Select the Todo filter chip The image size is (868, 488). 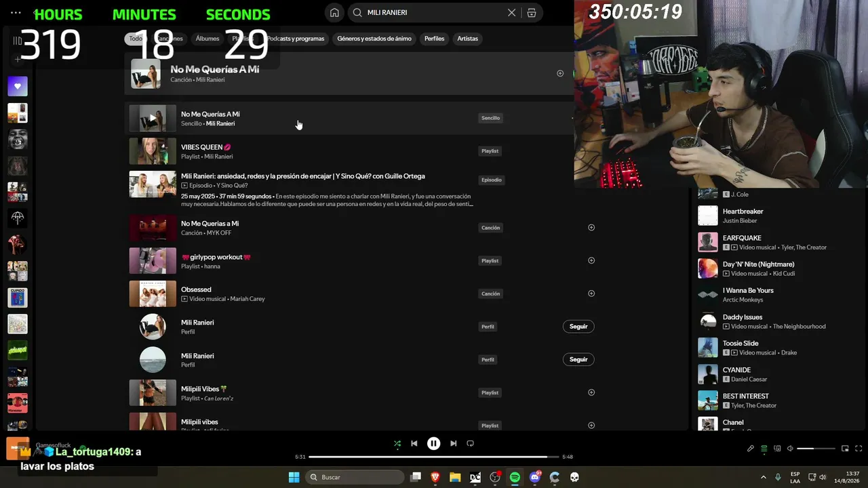tap(136, 39)
